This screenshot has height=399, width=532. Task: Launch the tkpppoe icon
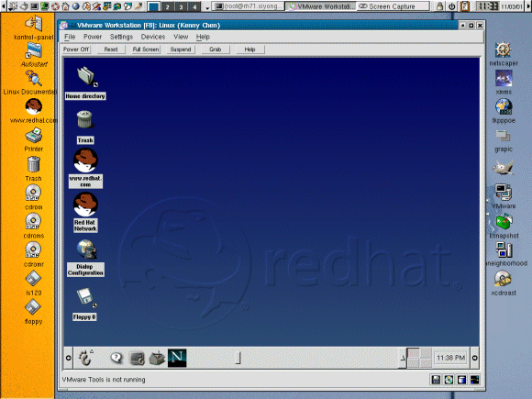[504, 107]
